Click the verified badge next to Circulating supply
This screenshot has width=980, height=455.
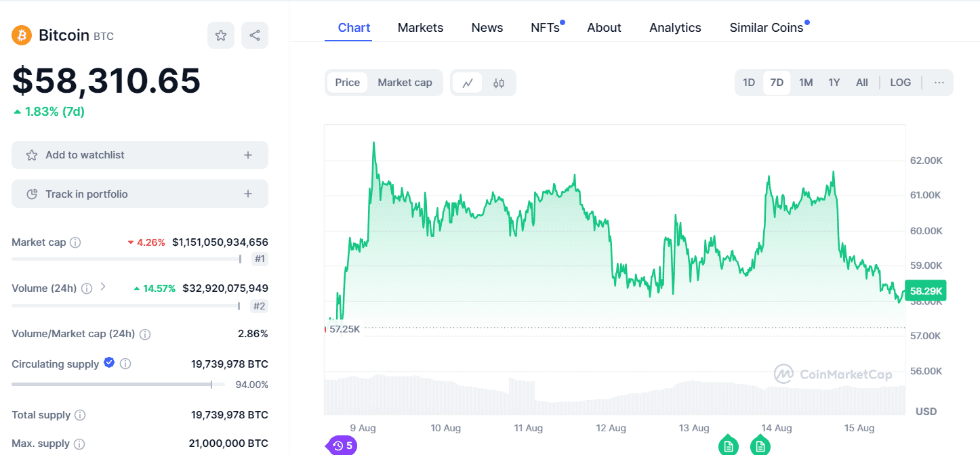coord(109,363)
